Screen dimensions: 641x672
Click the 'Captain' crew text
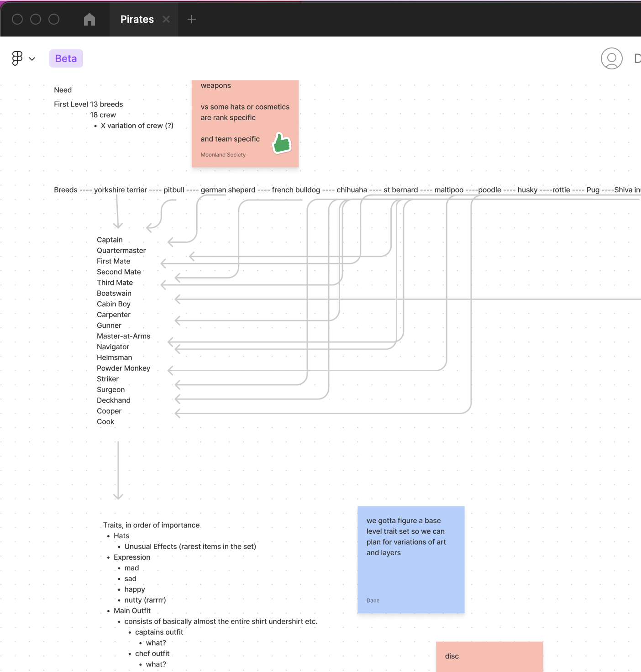(110, 240)
